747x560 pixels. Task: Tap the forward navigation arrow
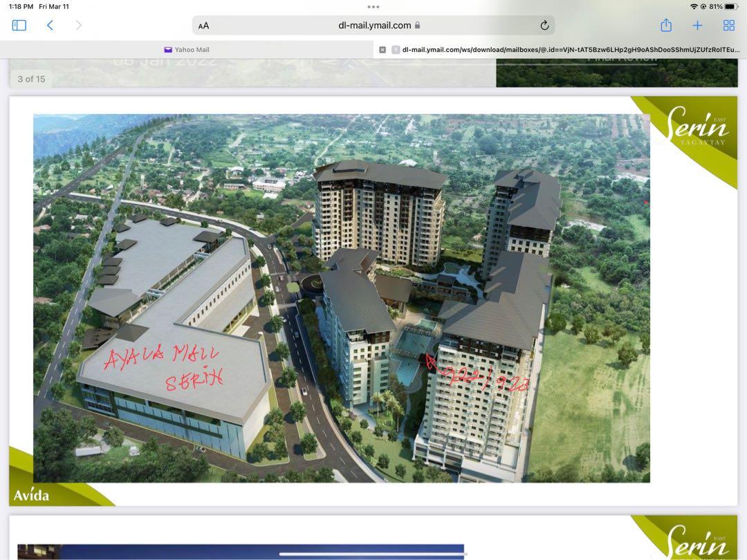pos(78,25)
